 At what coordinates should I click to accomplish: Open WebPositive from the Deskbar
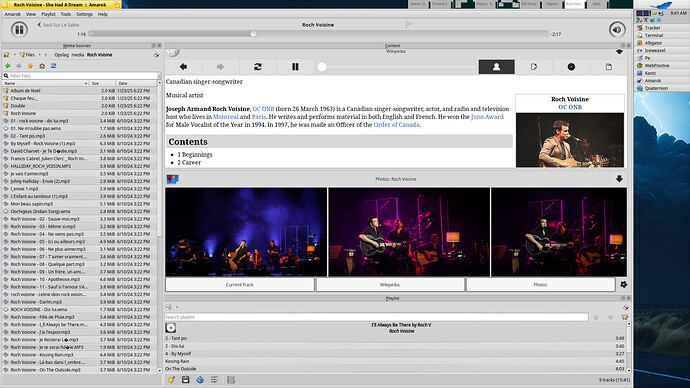pyautogui.click(x=656, y=66)
